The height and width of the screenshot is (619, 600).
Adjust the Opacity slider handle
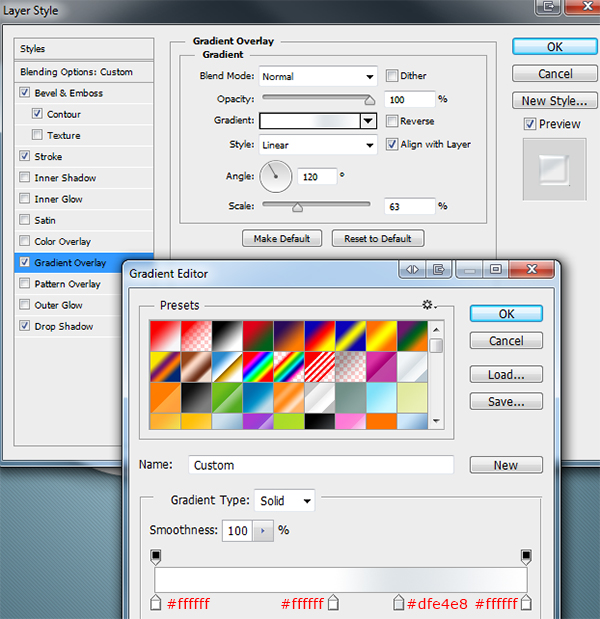coord(369,100)
